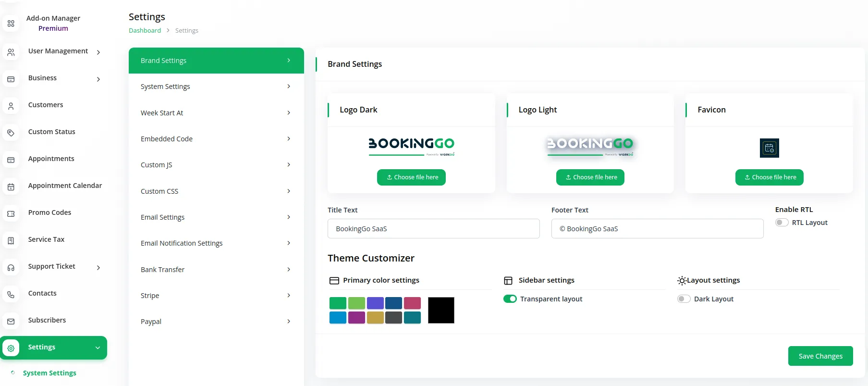The width and height of the screenshot is (868, 386).
Task: Click the Layout settings sun icon
Action: [x=682, y=281]
